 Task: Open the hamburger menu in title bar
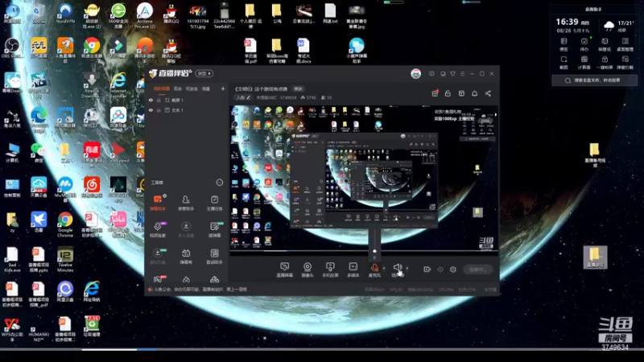462,74
